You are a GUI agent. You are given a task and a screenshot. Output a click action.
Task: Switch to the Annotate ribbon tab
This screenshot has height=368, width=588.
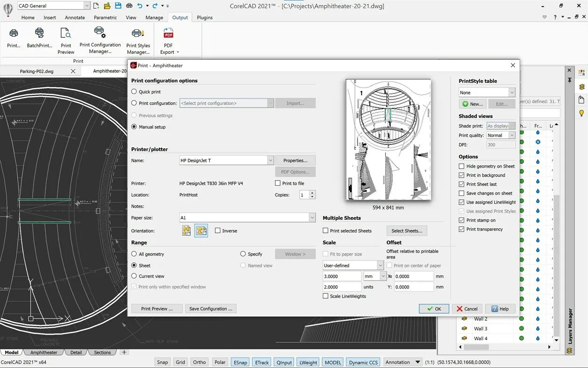click(x=75, y=17)
